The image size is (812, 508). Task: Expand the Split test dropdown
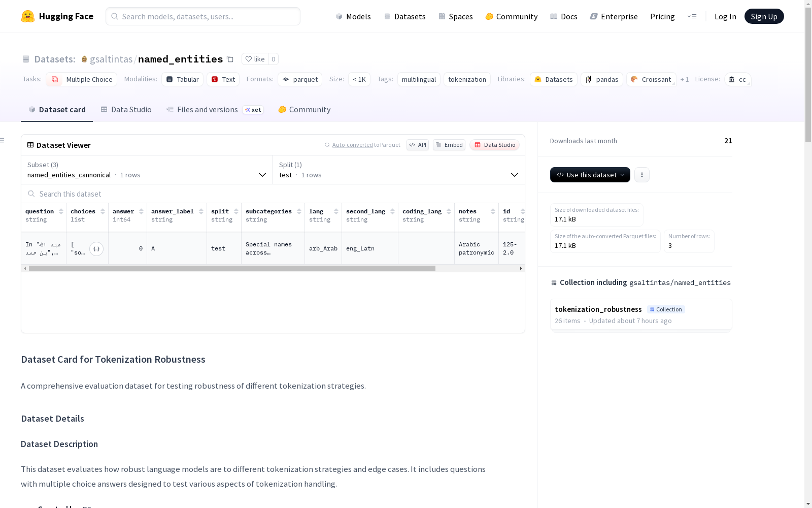[x=399, y=170]
